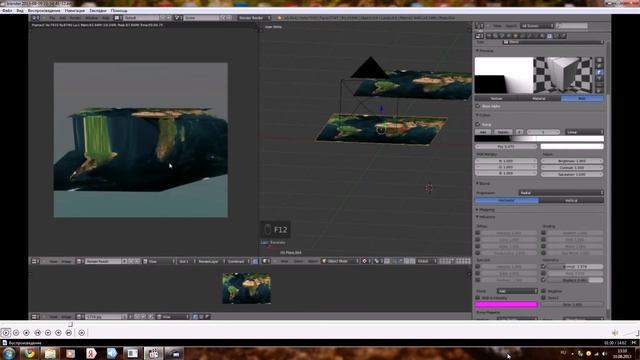Open Yandex icon in taskbar
Viewport: 640px width, 360px height.
pos(91,353)
